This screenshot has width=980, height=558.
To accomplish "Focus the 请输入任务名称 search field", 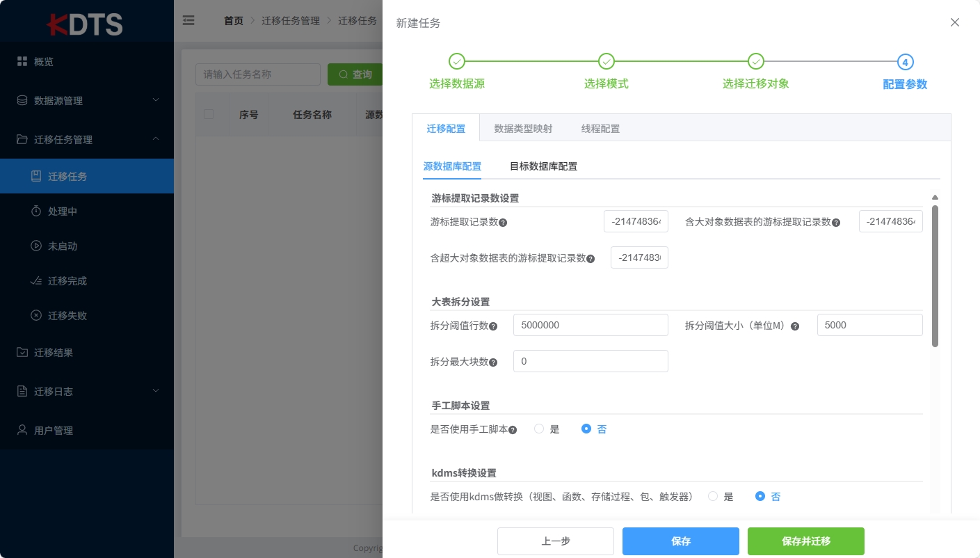I will (x=258, y=74).
